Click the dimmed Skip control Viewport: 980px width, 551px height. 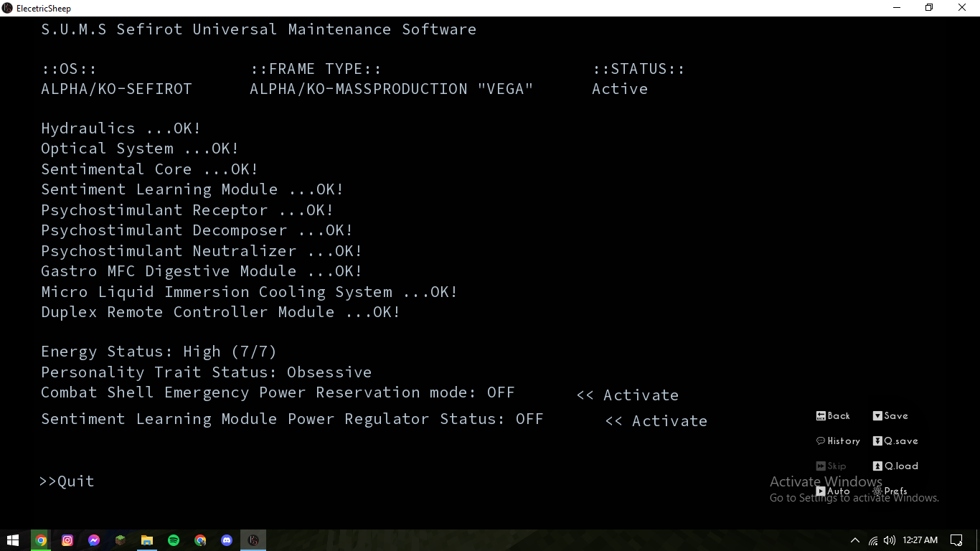[x=831, y=466]
